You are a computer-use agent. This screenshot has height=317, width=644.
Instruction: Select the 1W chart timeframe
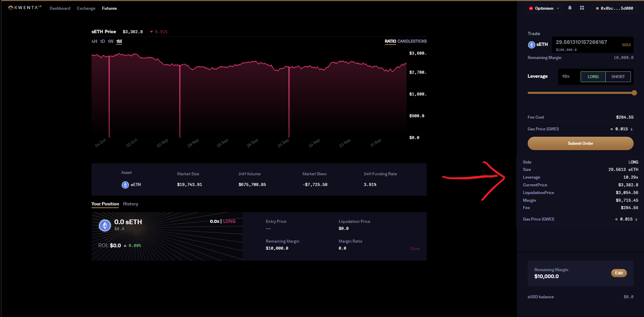click(x=111, y=42)
